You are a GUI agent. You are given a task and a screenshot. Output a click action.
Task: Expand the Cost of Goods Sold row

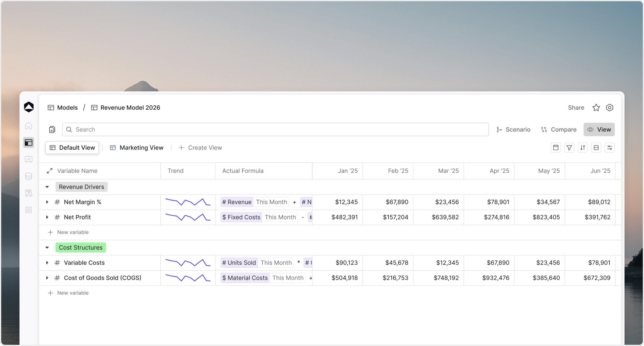pyautogui.click(x=47, y=278)
